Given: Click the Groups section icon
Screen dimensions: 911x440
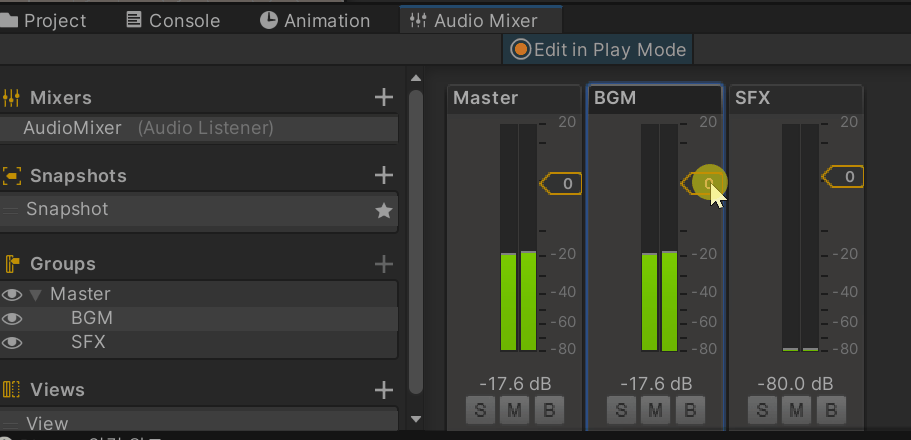Looking at the screenshot, I should click(12, 264).
